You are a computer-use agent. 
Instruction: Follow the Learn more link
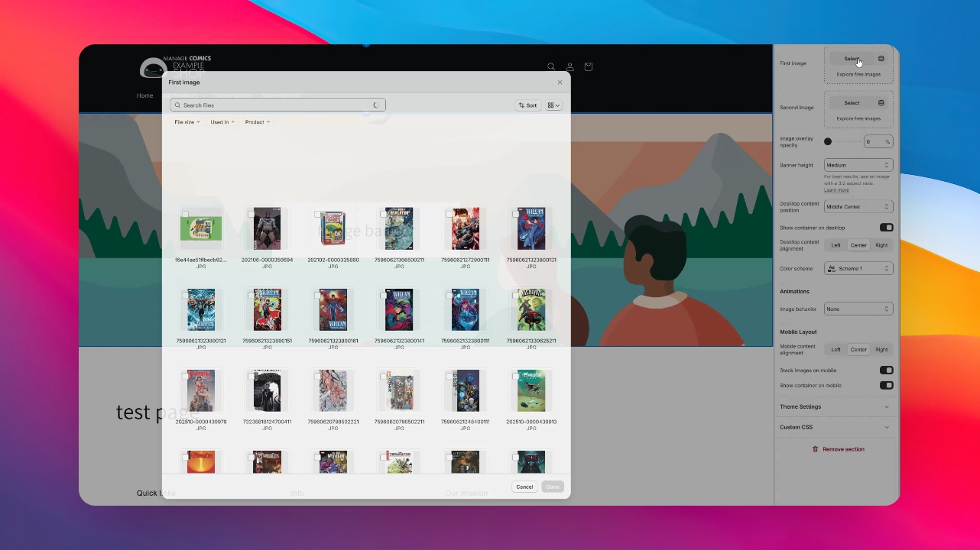click(x=836, y=190)
